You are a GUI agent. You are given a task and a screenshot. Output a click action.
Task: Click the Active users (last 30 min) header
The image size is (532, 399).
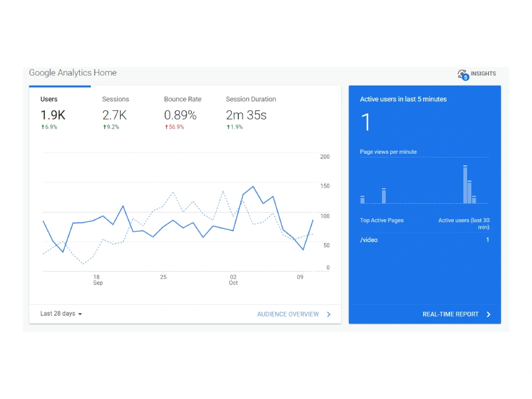(x=463, y=223)
